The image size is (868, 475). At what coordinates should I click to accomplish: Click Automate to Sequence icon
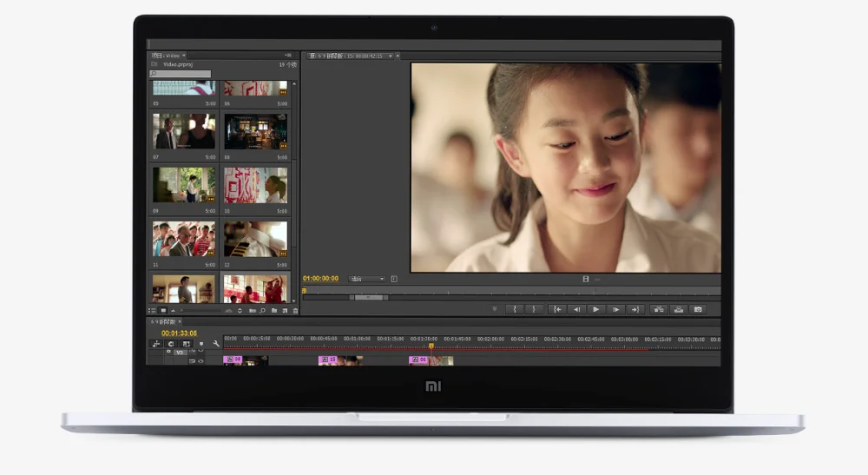coord(253,311)
